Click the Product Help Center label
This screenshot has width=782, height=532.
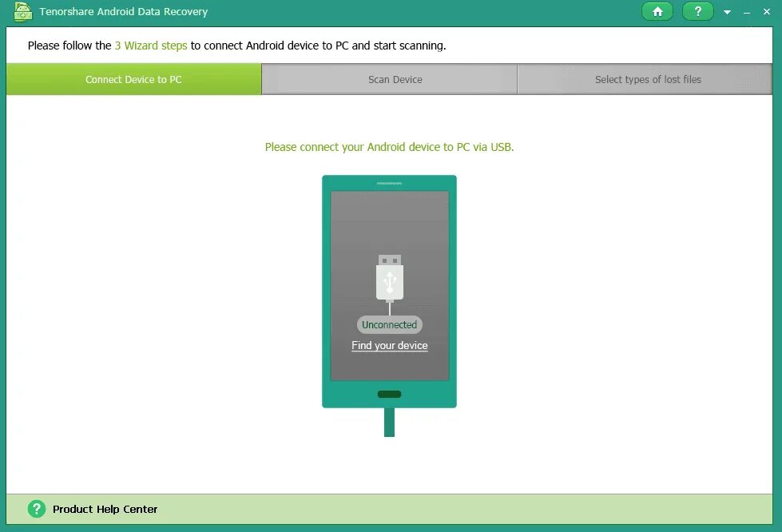pos(104,509)
